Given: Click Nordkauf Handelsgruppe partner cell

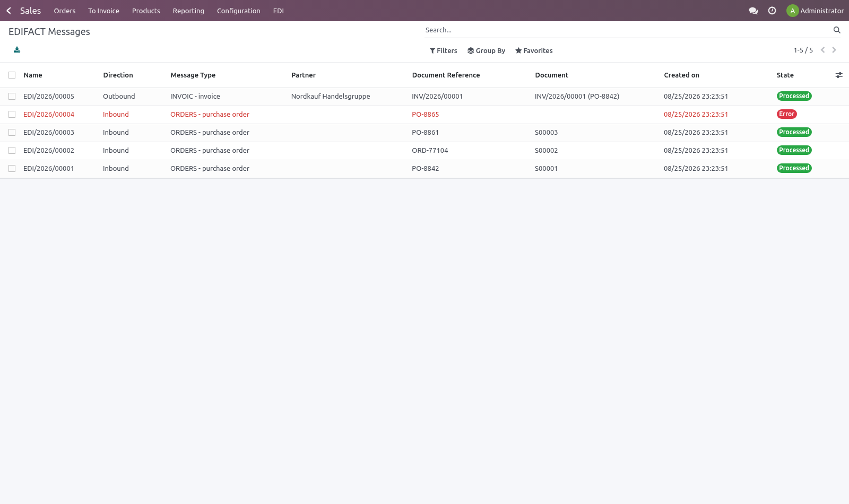Looking at the screenshot, I should click(331, 97).
